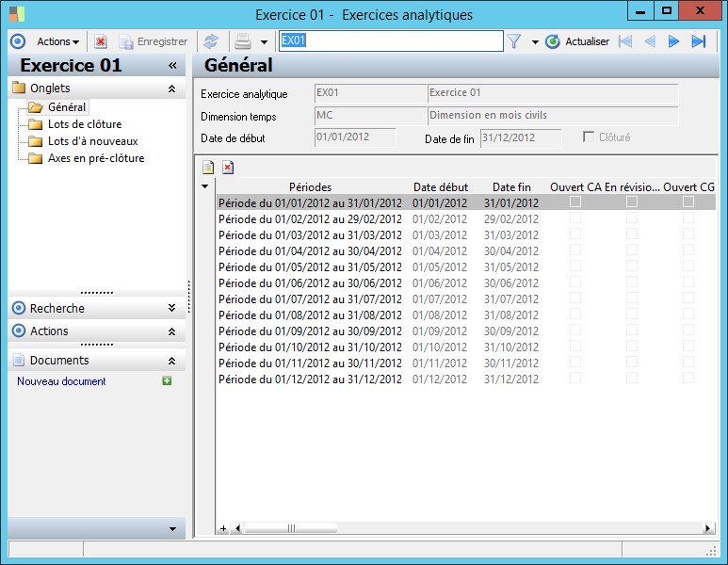This screenshot has width=728, height=565.
Task: Click the horizontal scrollbar thumb
Action: [x=291, y=528]
